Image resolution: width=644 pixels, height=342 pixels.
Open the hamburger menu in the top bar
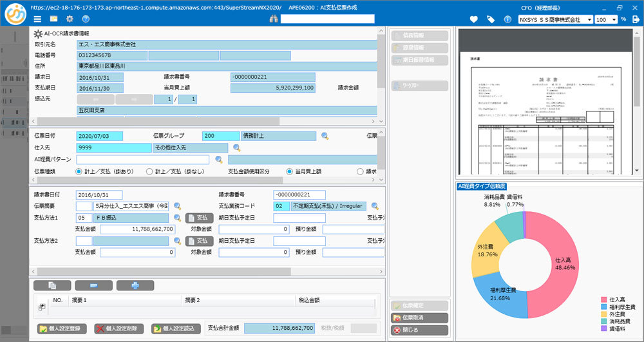pos(38,19)
